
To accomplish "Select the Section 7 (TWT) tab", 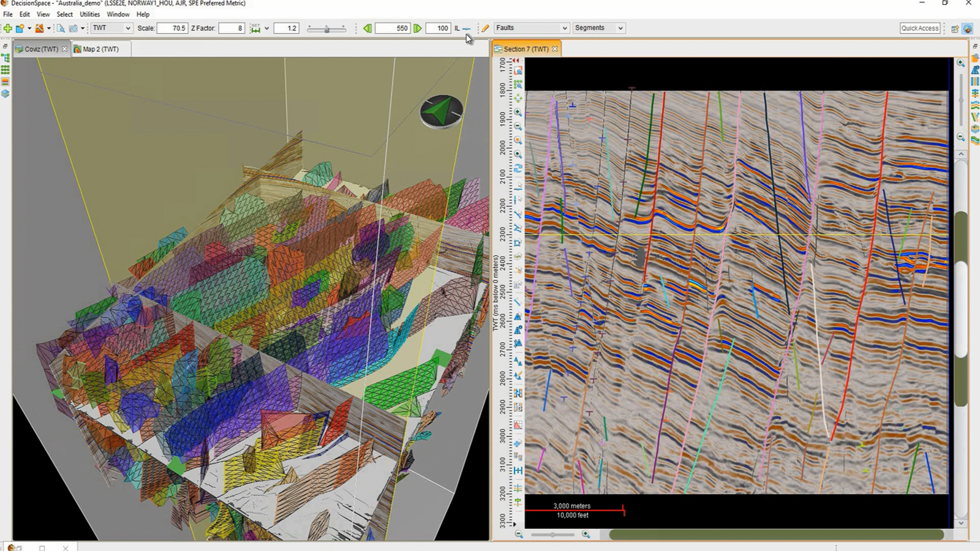I will [526, 49].
